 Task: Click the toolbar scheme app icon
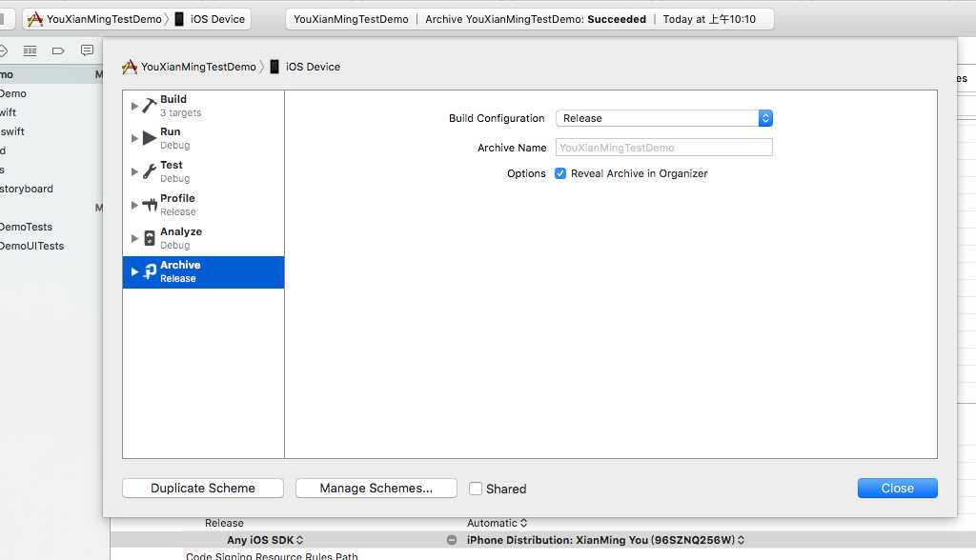[x=35, y=19]
